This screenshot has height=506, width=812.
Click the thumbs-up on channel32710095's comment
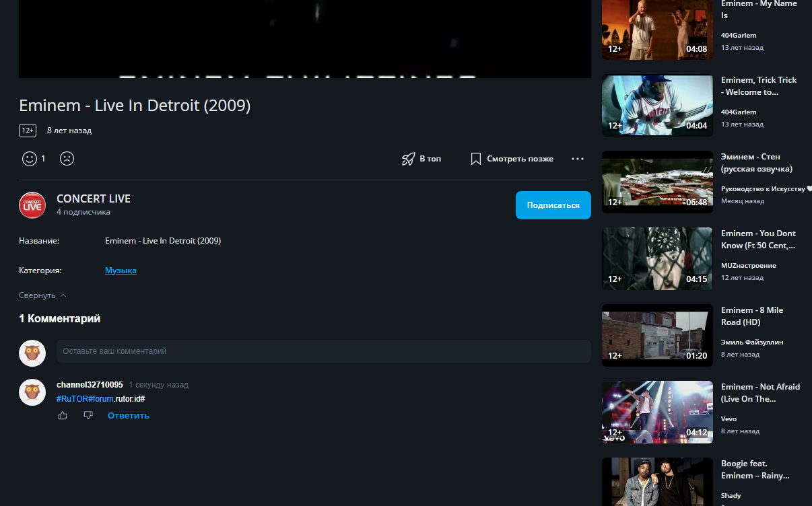pos(63,416)
